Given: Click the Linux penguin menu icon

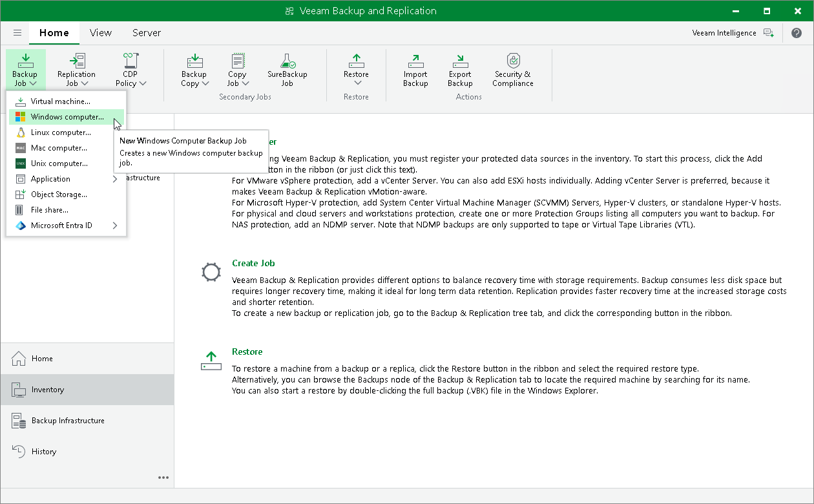Looking at the screenshot, I should (x=21, y=132).
